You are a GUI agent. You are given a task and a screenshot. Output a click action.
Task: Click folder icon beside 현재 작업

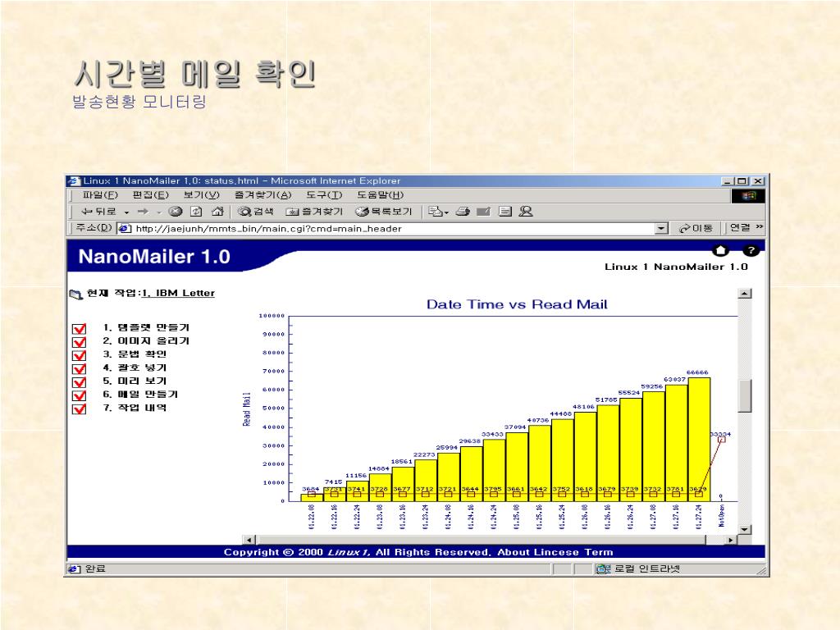click(x=75, y=294)
